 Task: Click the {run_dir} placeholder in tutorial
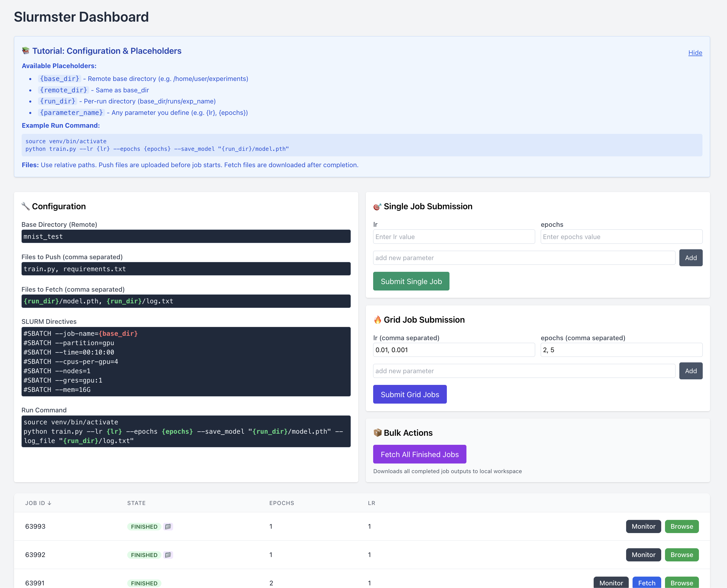(58, 101)
